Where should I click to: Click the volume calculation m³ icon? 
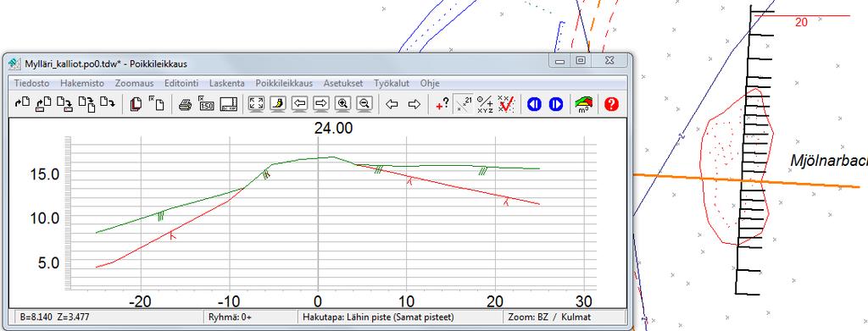pos(583,104)
